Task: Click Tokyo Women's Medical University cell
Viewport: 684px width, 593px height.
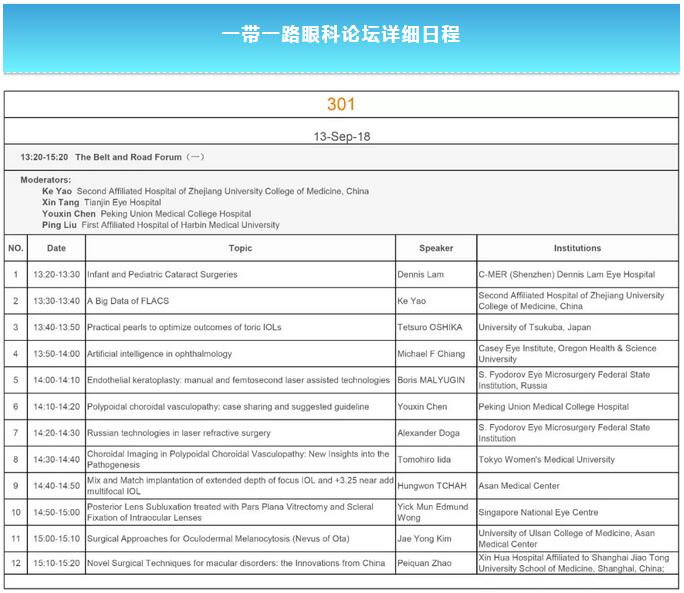Action: point(547,460)
